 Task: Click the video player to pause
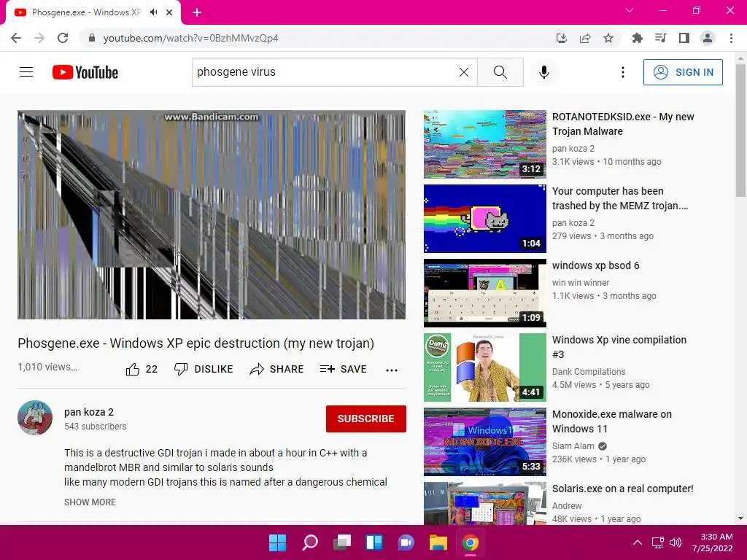click(212, 215)
